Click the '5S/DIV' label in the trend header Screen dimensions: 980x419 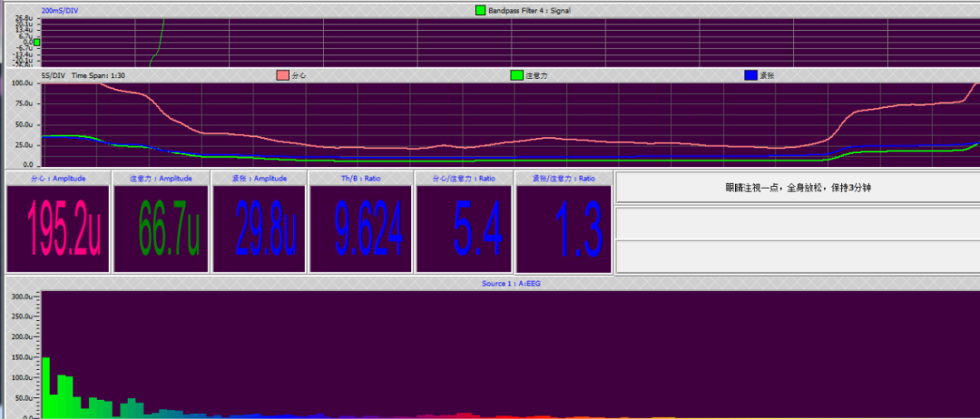[x=54, y=75]
